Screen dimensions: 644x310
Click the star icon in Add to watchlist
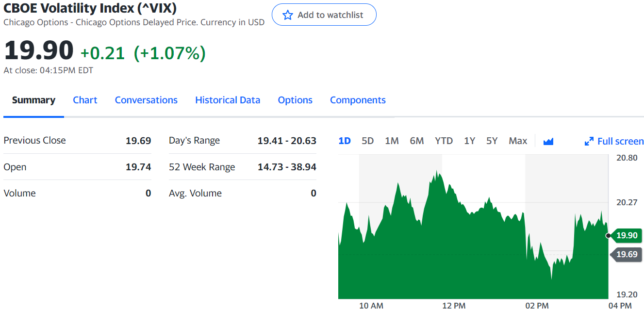(x=288, y=15)
